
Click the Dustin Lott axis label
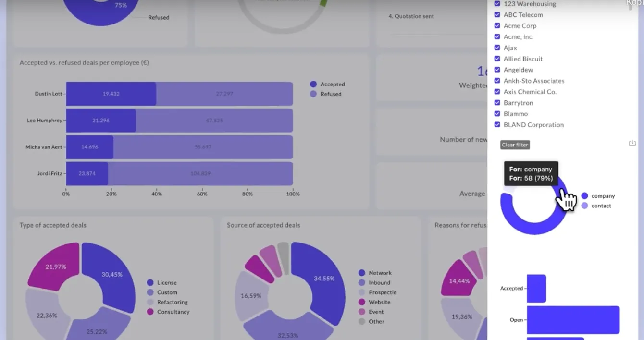[x=49, y=94]
